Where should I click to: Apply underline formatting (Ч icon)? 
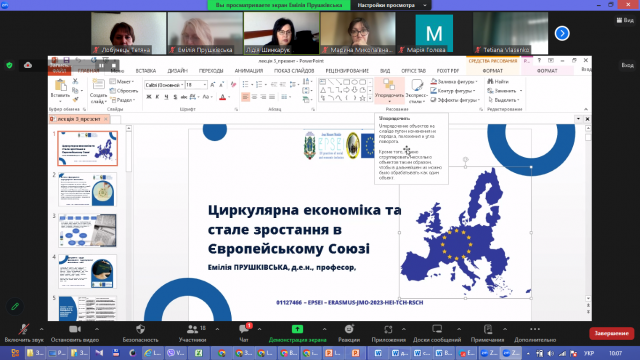pos(166,97)
